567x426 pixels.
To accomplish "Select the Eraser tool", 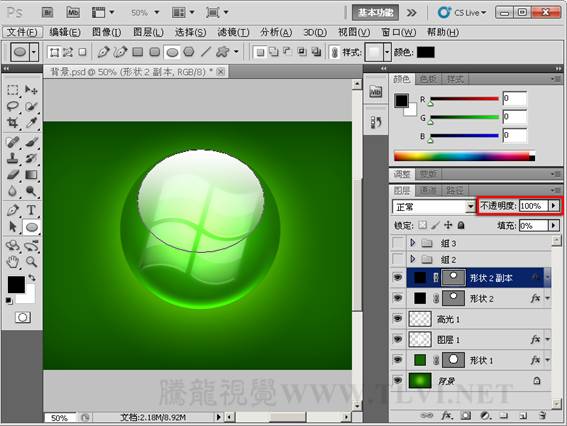I will (13, 175).
